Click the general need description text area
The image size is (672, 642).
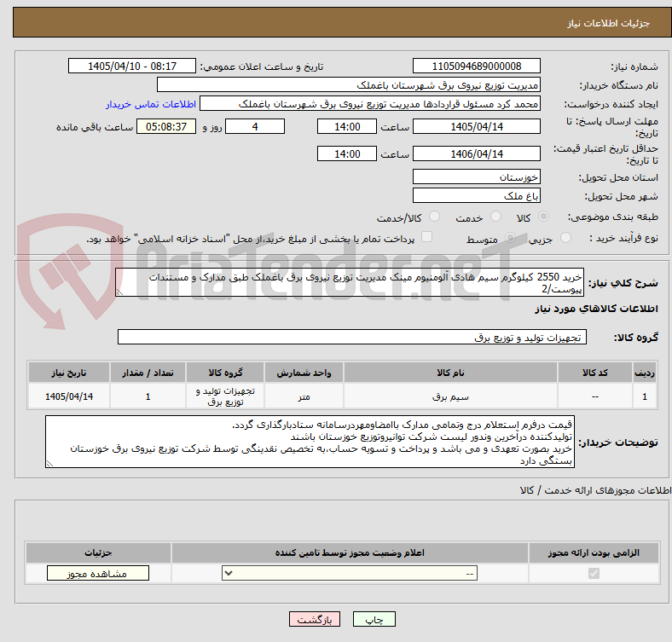[x=350, y=282]
